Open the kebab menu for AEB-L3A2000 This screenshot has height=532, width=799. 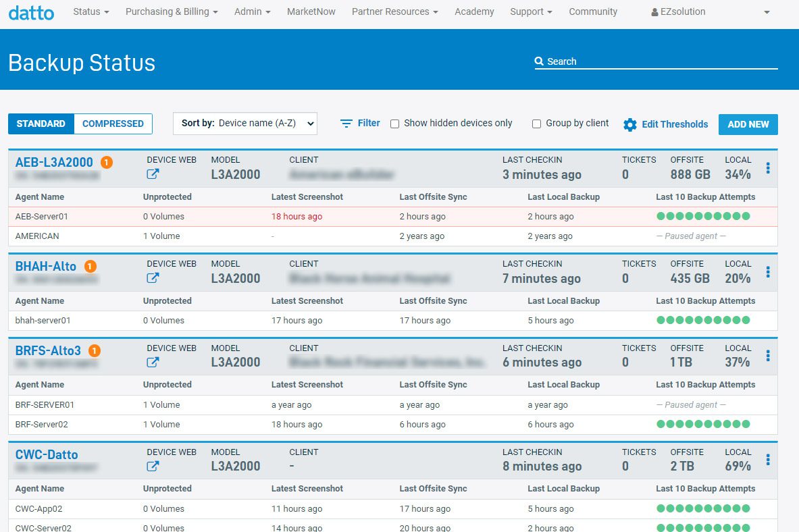(x=768, y=167)
